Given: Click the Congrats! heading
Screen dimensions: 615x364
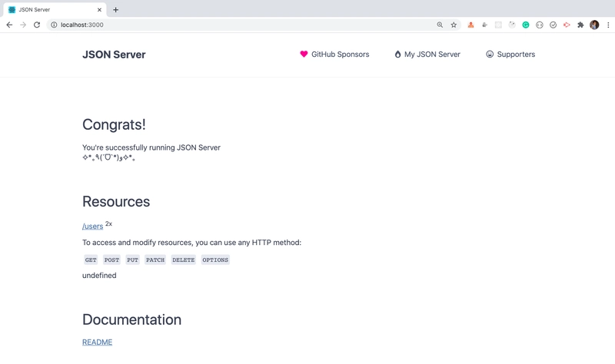Looking at the screenshot, I should [x=114, y=124].
